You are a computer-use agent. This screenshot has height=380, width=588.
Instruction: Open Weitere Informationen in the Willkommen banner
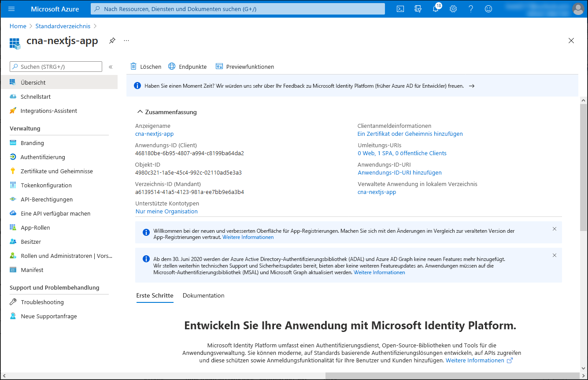(x=248, y=237)
